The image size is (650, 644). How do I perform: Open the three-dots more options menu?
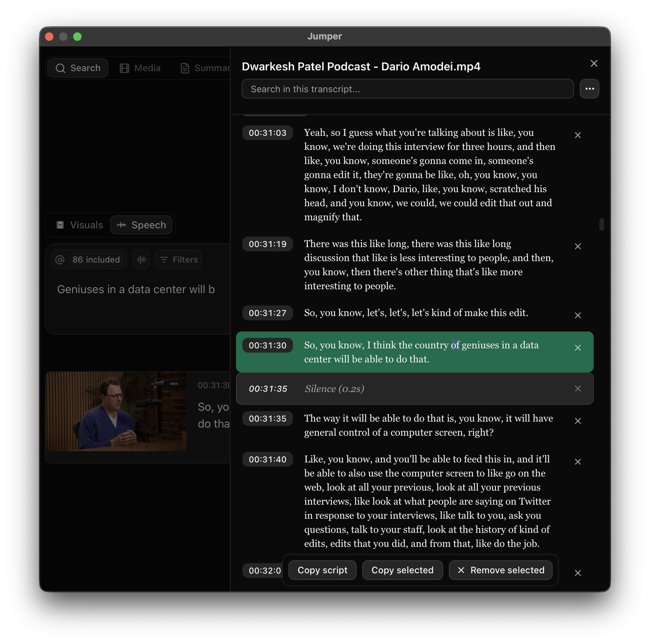click(x=590, y=89)
